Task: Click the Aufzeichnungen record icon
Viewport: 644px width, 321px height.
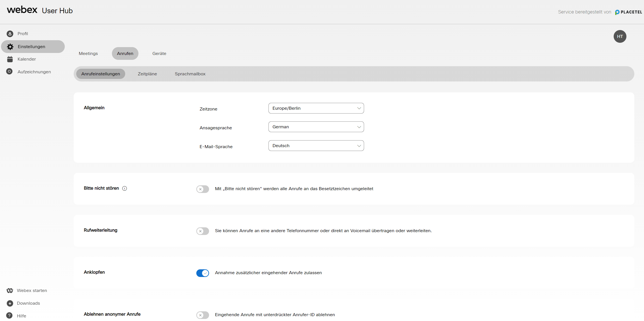Action: 9,72
